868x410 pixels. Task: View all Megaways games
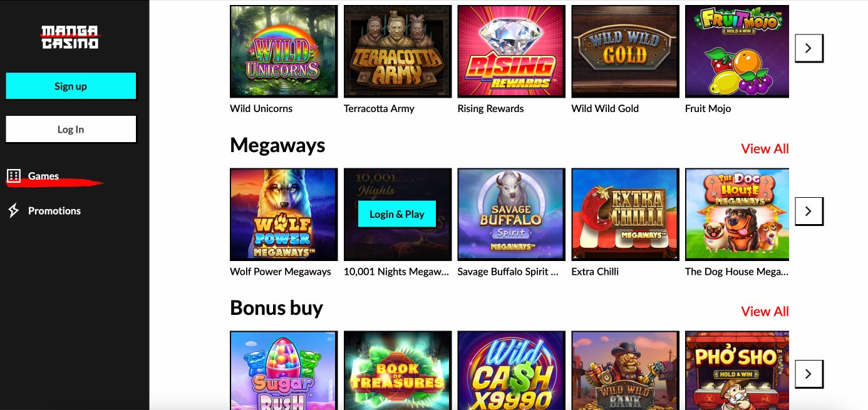765,148
